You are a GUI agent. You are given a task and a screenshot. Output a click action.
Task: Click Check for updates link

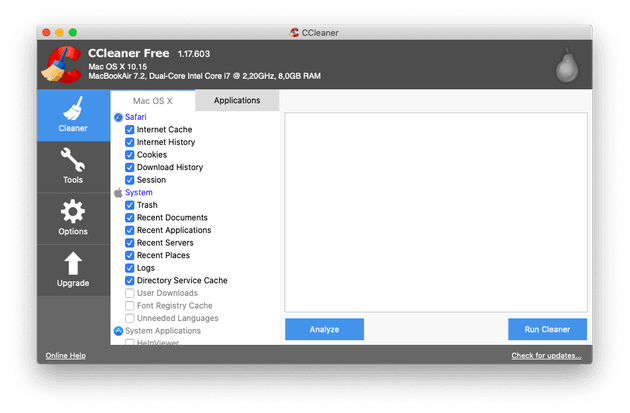tap(546, 356)
